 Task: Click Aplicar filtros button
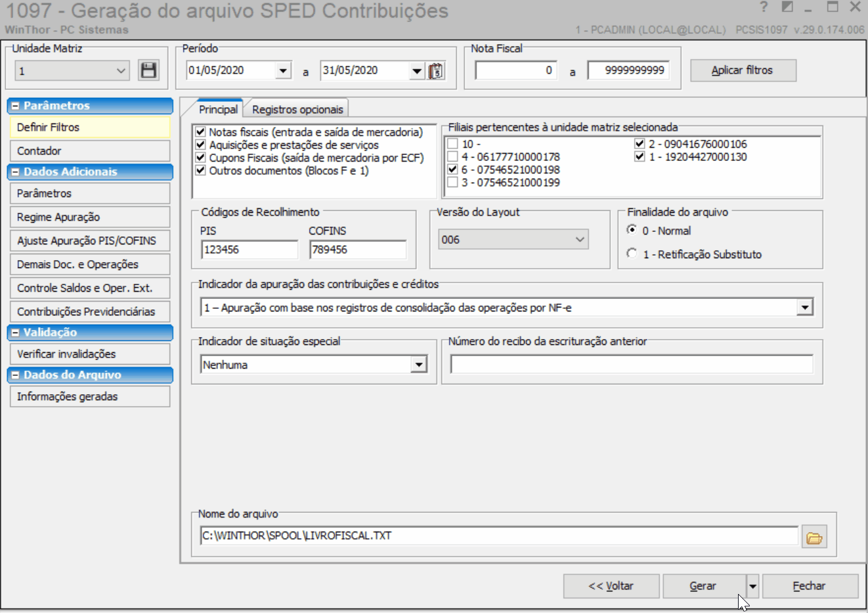(x=743, y=70)
